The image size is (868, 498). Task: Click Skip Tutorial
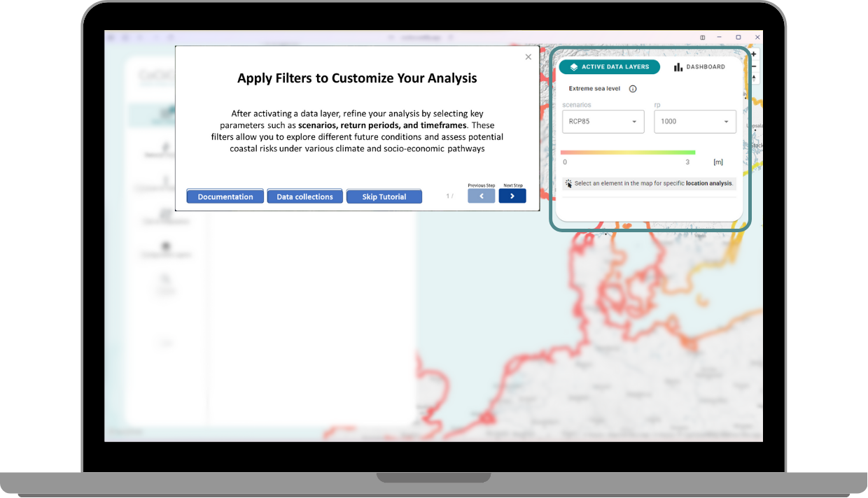[x=384, y=197]
